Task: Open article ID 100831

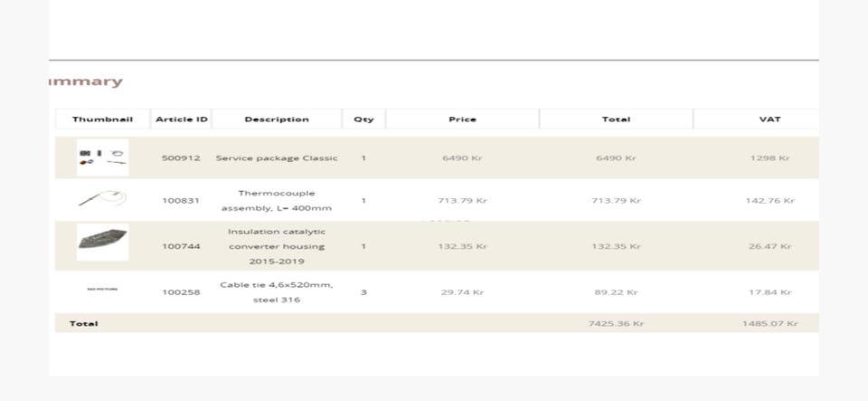Action: [x=181, y=201]
